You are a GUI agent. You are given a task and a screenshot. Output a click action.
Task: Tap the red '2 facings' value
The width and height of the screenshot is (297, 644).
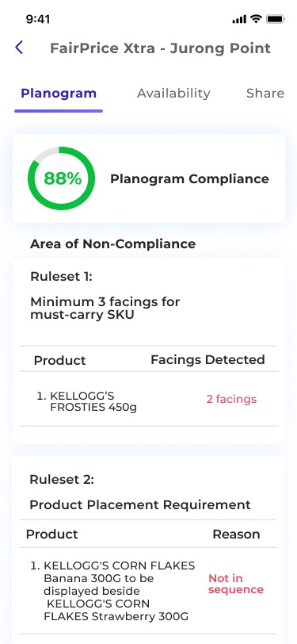[x=231, y=399]
